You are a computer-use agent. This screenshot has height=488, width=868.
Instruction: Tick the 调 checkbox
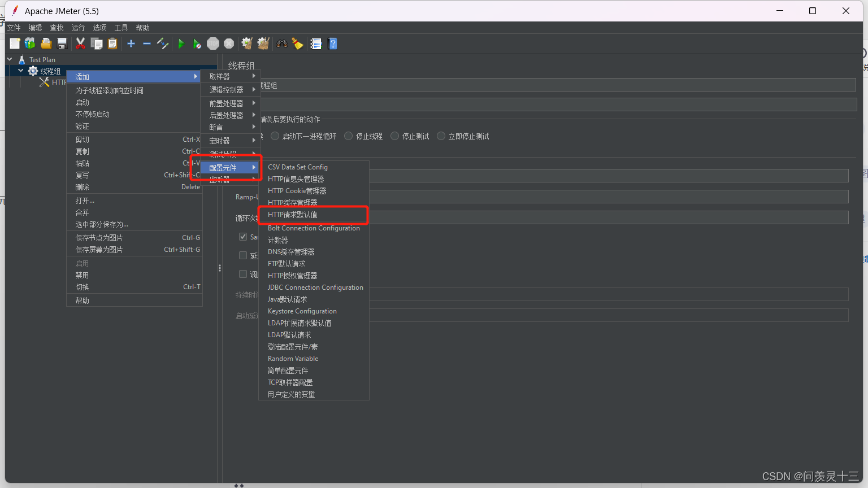243,274
